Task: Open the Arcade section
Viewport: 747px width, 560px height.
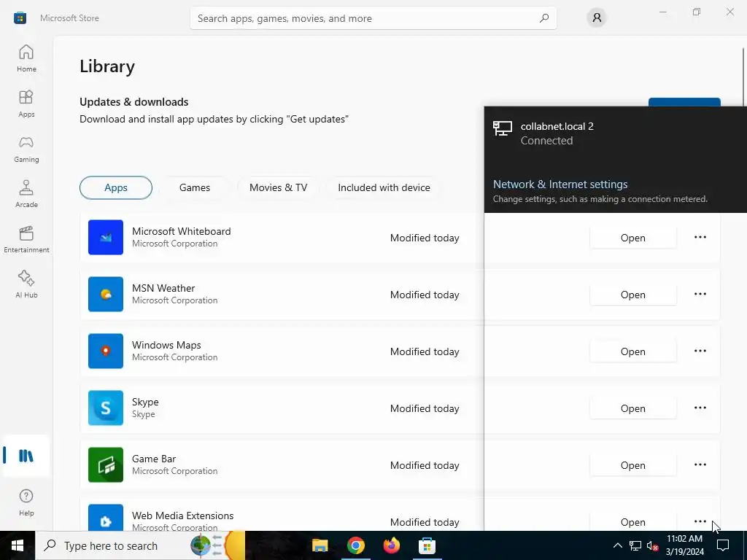Action: coord(26,194)
